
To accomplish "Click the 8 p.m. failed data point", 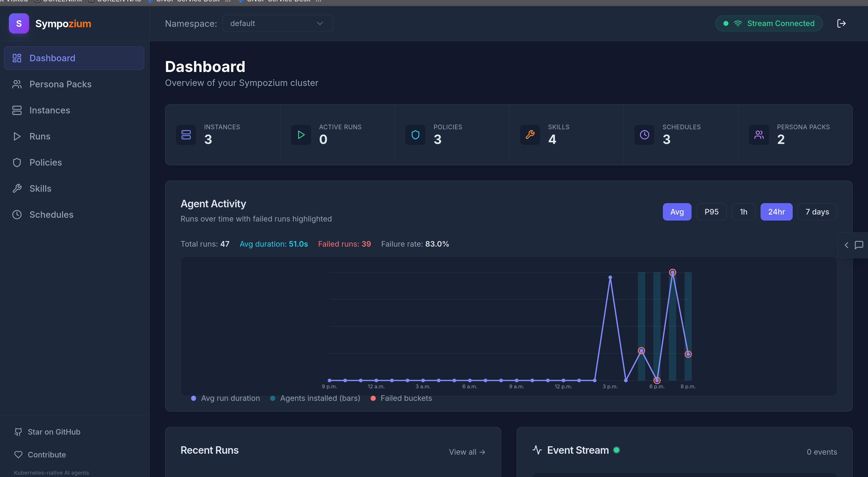I will (688, 354).
